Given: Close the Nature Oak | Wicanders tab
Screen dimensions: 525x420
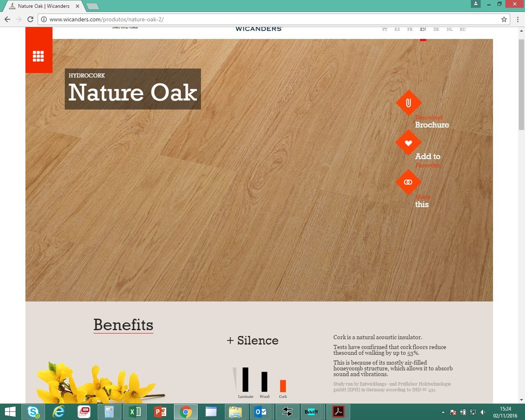Looking at the screenshot, I should (x=78, y=6).
